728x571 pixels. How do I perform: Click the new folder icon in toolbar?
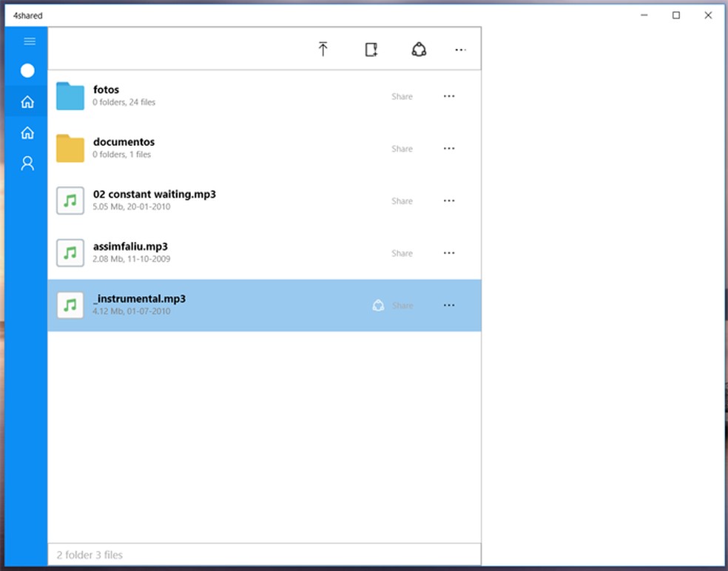(x=371, y=50)
